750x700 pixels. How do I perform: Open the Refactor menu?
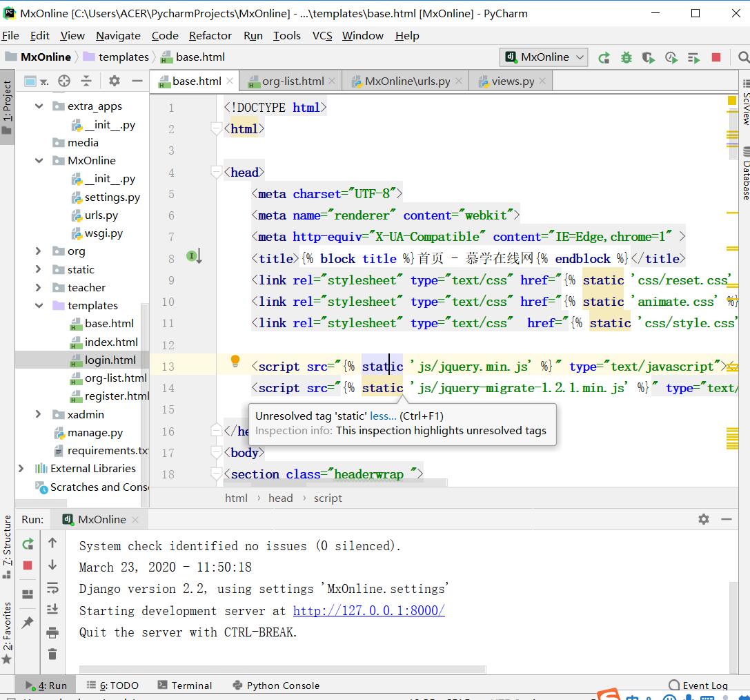(x=210, y=36)
